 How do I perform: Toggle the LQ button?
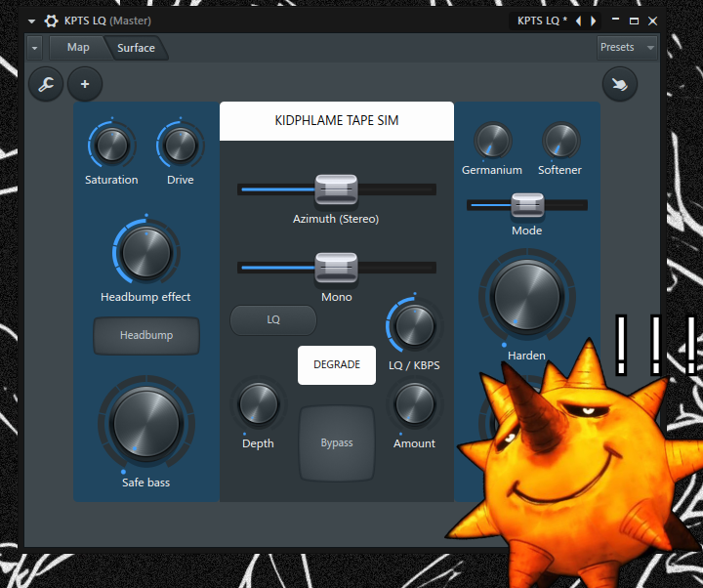(273, 319)
